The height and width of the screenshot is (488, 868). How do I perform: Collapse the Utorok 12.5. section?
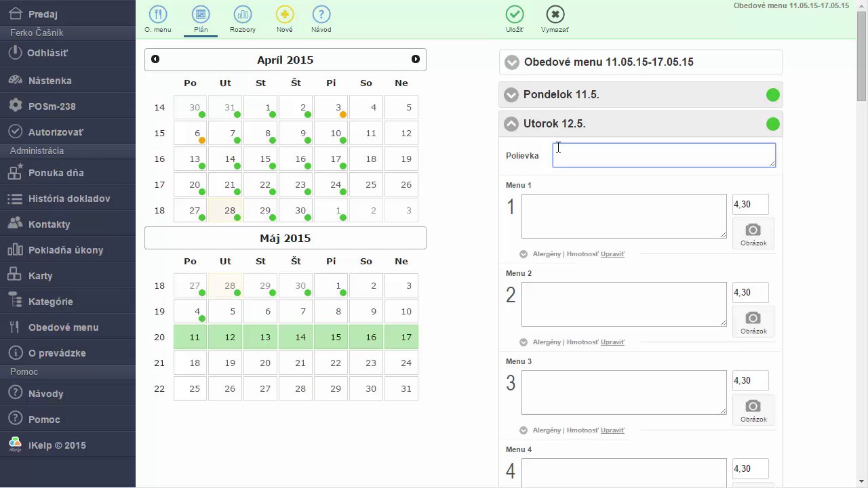click(x=641, y=124)
